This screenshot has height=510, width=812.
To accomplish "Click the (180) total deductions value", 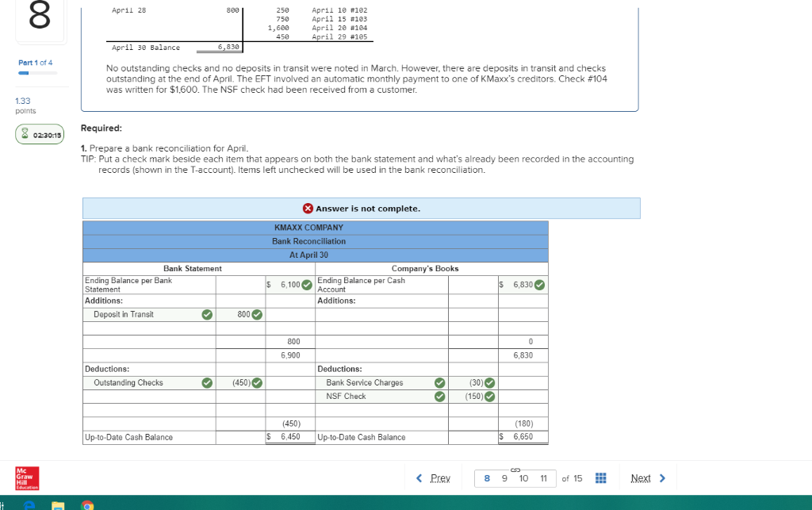I will 524,424.
